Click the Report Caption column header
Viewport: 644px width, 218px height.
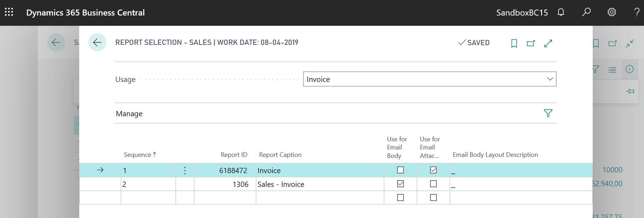coord(280,155)
